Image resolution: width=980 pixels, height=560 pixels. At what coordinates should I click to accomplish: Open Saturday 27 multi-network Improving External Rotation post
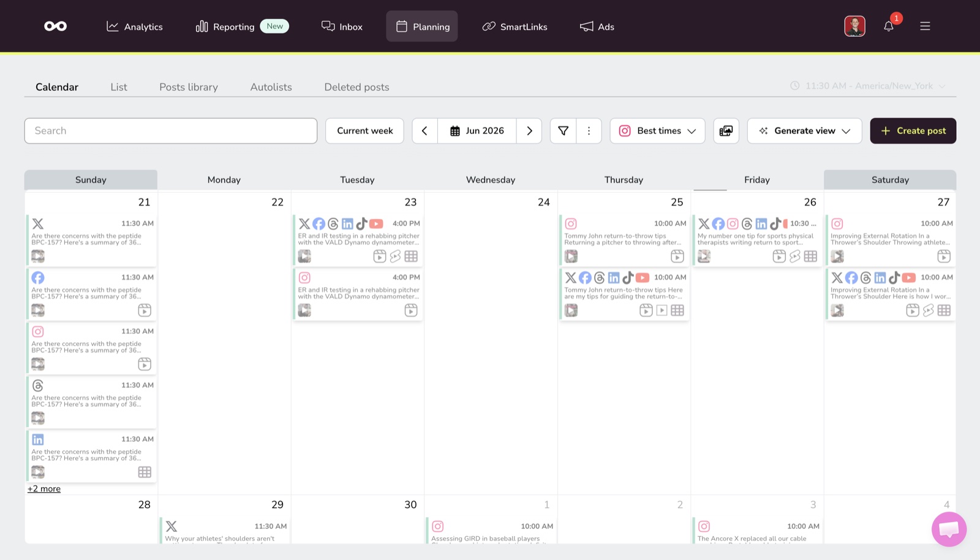(x=891, y=294)
